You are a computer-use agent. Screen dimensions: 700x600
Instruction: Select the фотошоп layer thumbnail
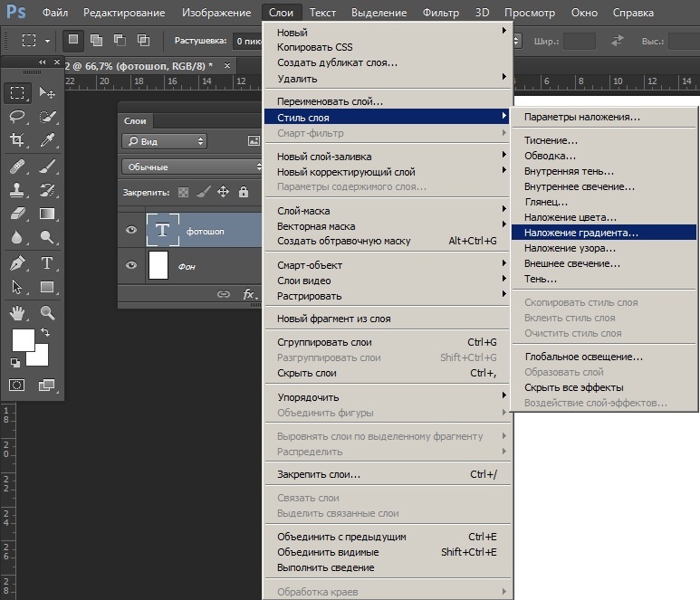tap(163, 231)
